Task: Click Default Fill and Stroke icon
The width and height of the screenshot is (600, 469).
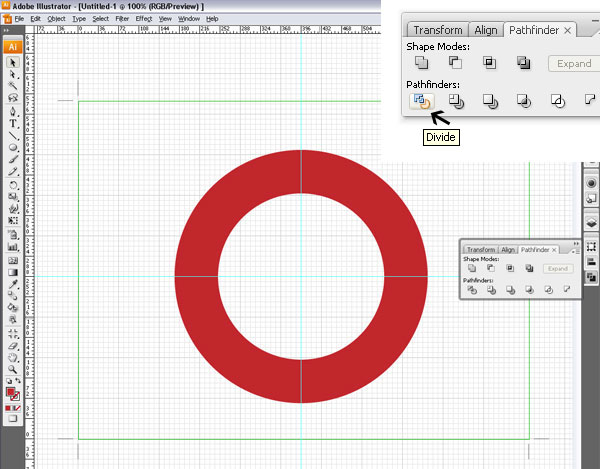Action: [x=8, y=381]
